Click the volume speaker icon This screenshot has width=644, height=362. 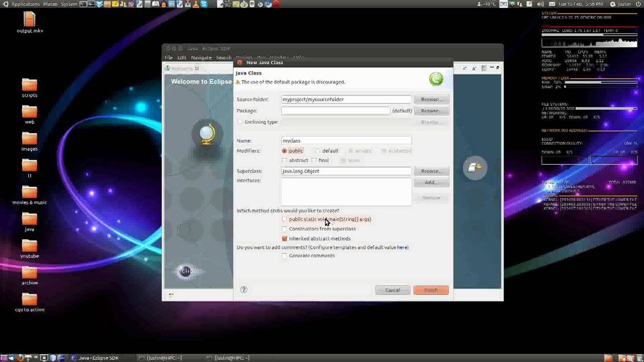pos(540,4)
